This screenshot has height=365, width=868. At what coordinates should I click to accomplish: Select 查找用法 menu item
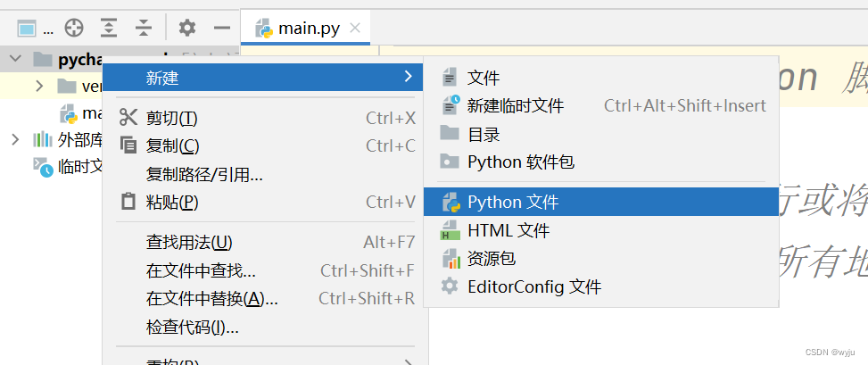[x=265, y=242]
